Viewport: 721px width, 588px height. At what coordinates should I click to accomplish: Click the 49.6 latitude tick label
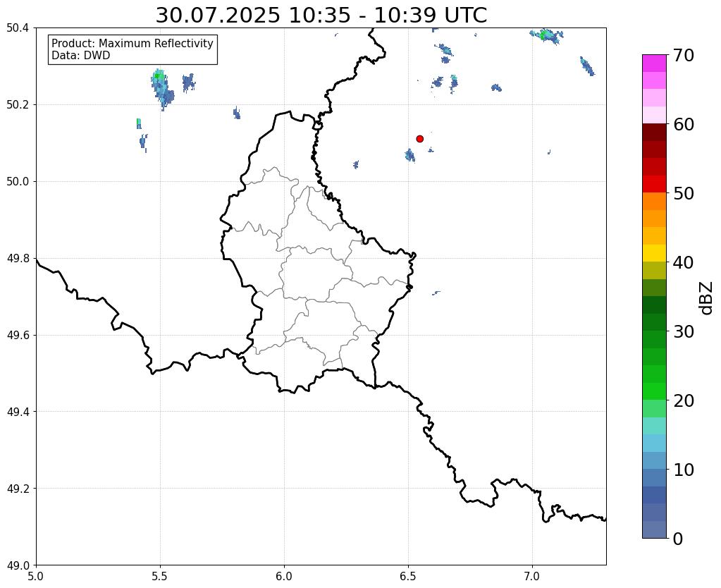(x=18, y=336)
